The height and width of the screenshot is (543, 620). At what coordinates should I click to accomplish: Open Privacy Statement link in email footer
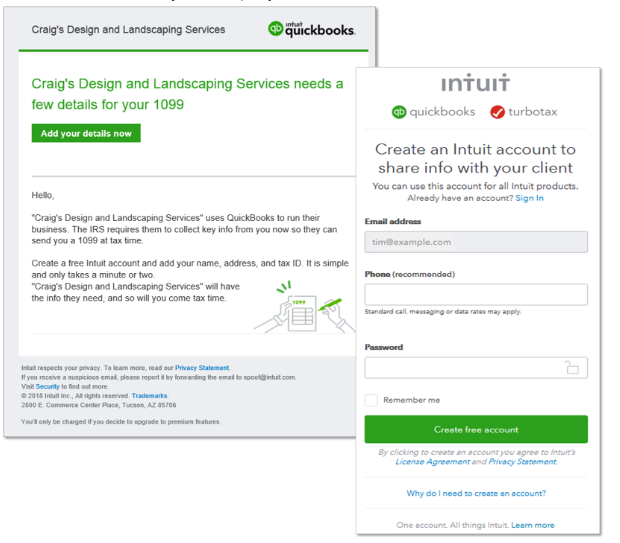click(202, 368)
